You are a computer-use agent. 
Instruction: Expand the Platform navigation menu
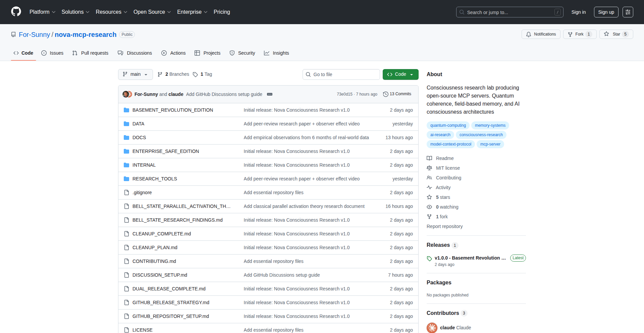(42, 12)
